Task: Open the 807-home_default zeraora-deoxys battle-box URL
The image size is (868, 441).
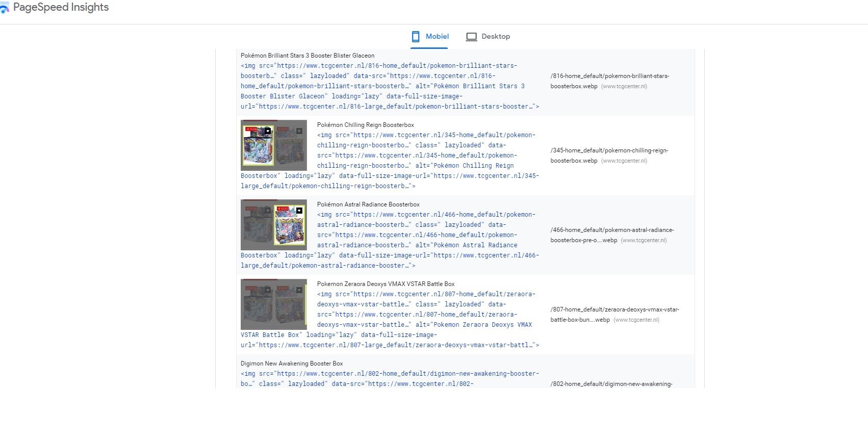Action: point(615,315)
